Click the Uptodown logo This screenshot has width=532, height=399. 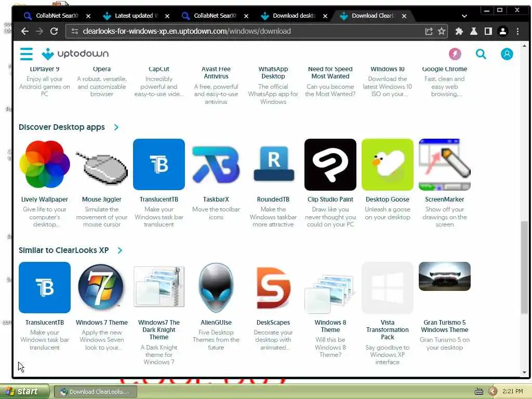click(x=75, y=54)
